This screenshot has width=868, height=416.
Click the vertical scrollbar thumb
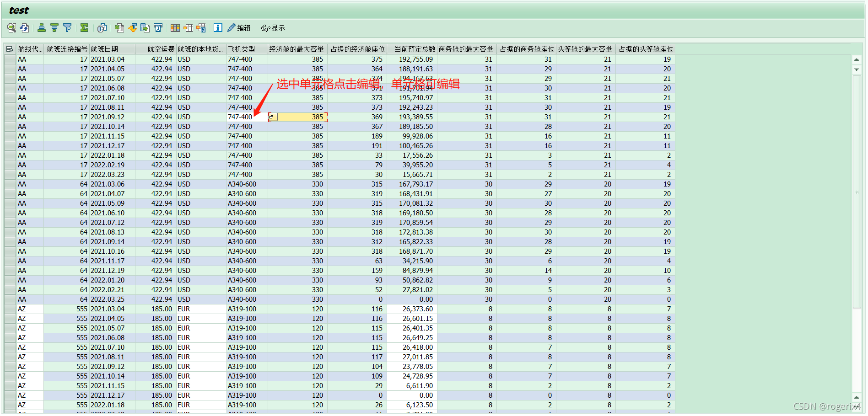(x=857, y=192)
